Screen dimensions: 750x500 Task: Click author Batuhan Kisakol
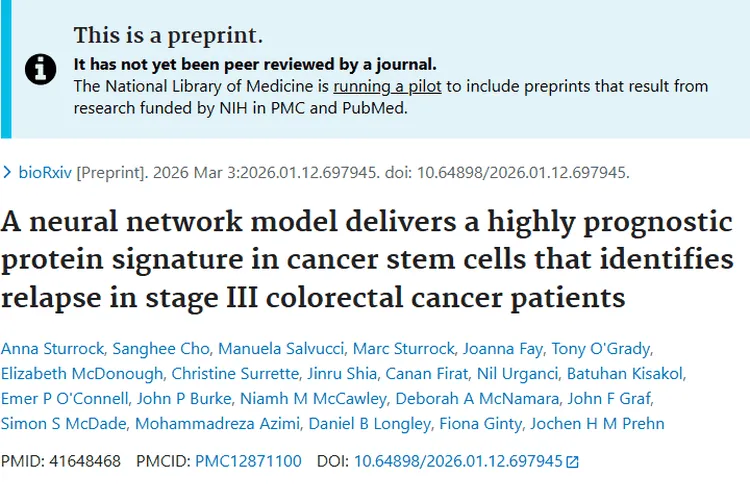click(626, 374)
